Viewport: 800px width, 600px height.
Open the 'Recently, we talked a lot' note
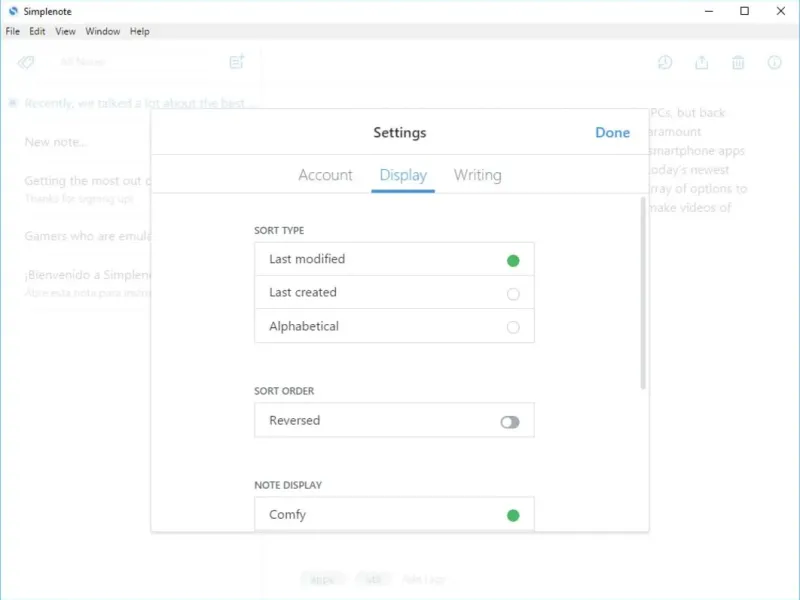coord(134,104)
